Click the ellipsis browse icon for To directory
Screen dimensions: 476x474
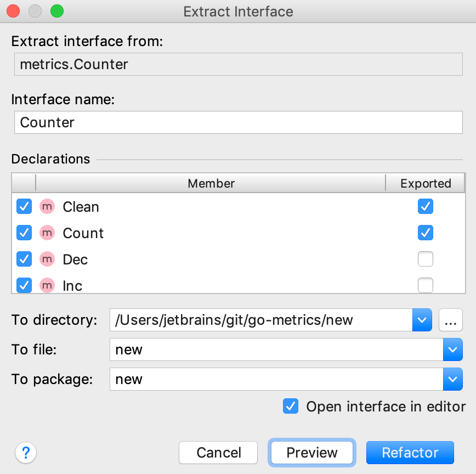[x=451, y=320]
